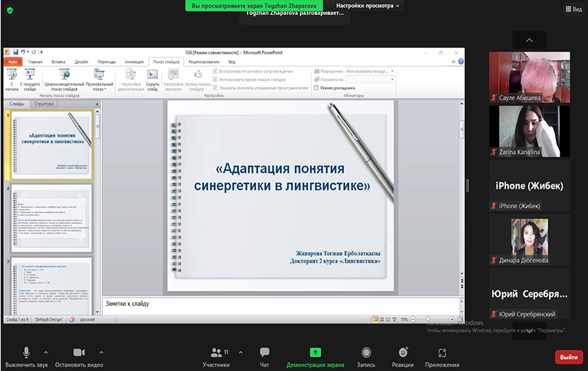Expand video options arrow beside camera

(101, 352)
